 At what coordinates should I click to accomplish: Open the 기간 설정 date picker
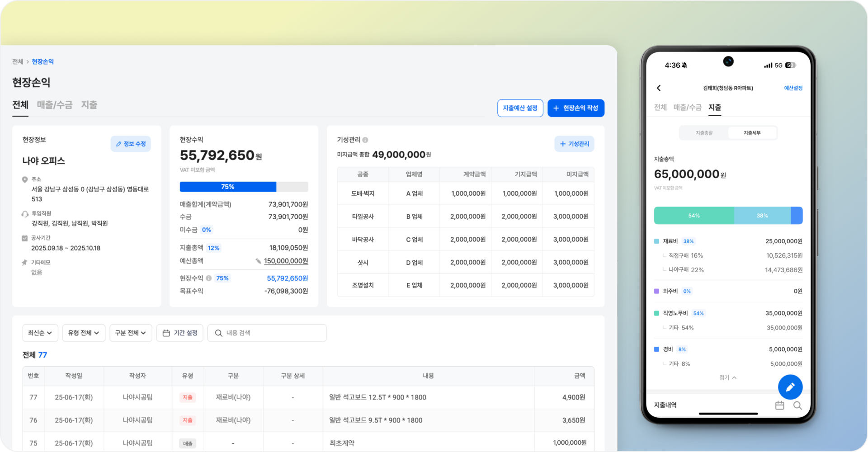pos(180,333)
